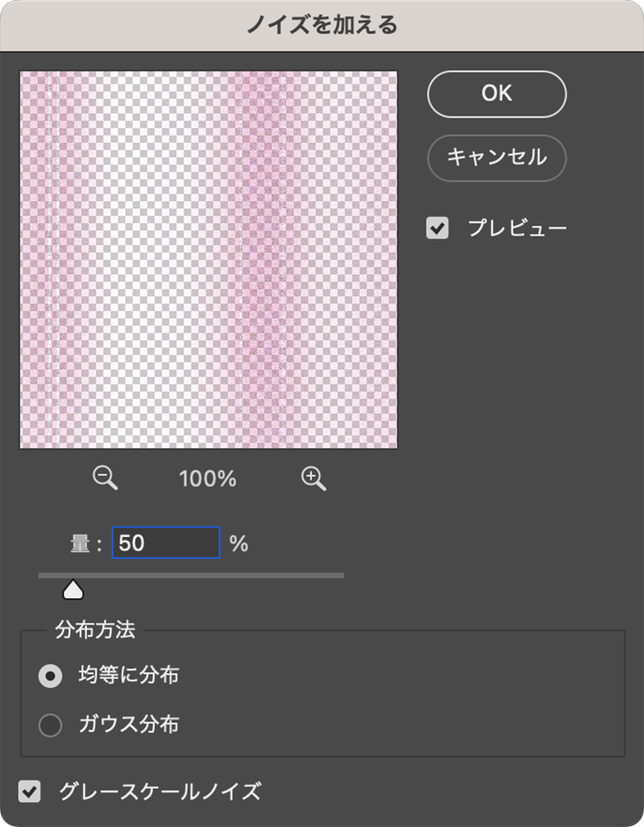
Task: Click the zoom out magnifier icon
Action: pos(104,477)
